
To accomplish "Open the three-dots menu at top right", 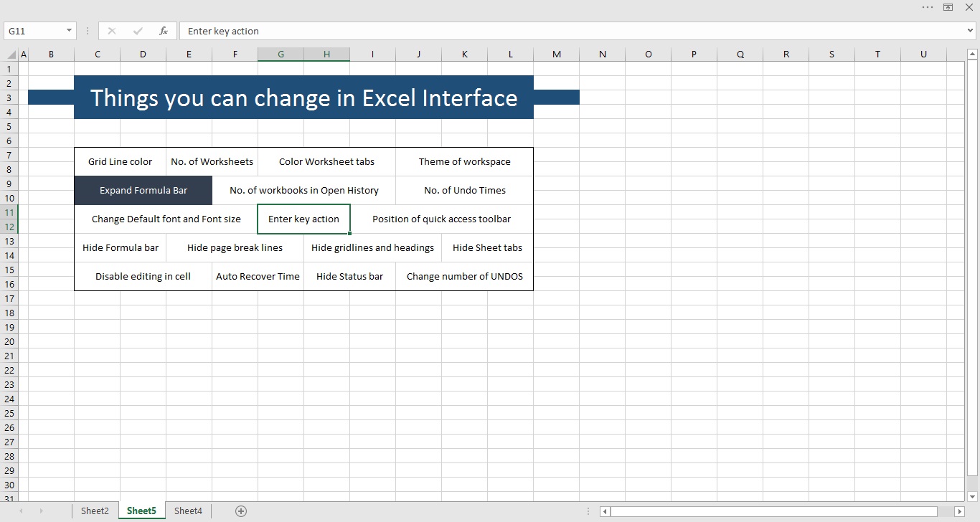I will (x=928, y=7).
